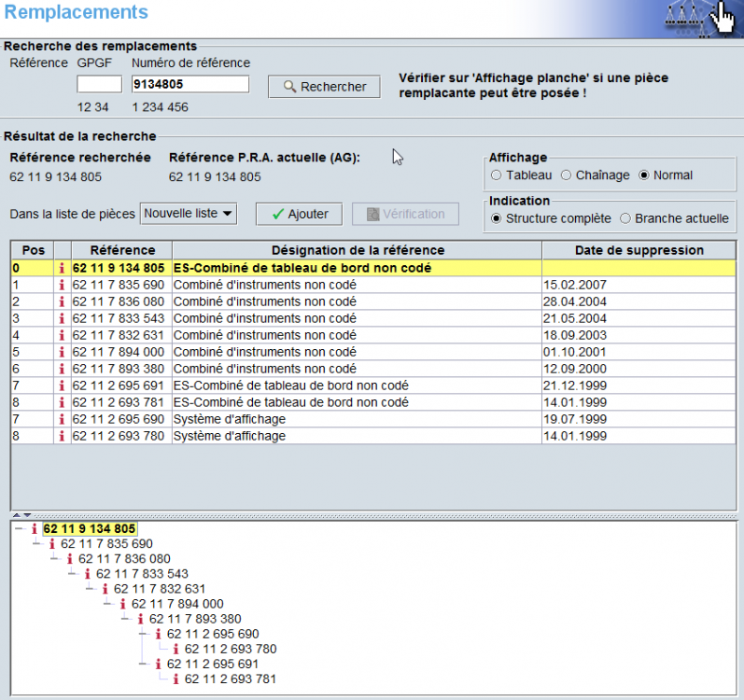Click highlighted designation ES-Combiné de tableau de bord
This screenshot has width=744, height=700.
tap(358, 269)
